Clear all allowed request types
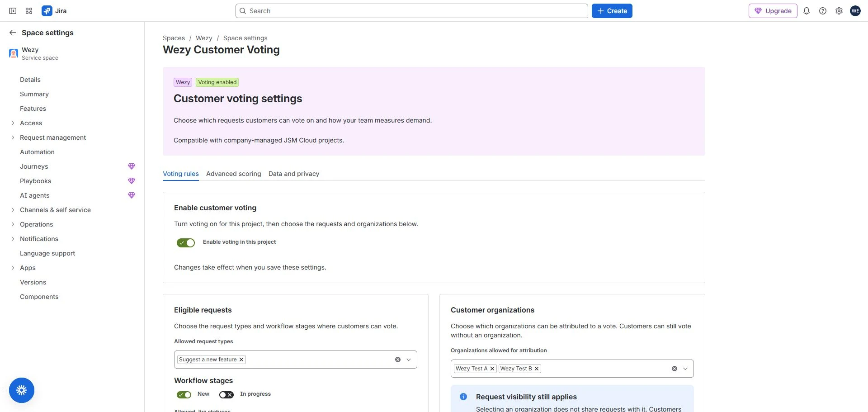Viewport: 868px width, 412px height. click(398, 360)
